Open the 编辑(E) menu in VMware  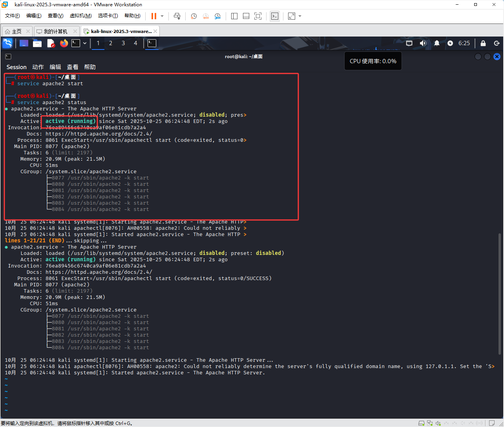[x=34, y=16]
